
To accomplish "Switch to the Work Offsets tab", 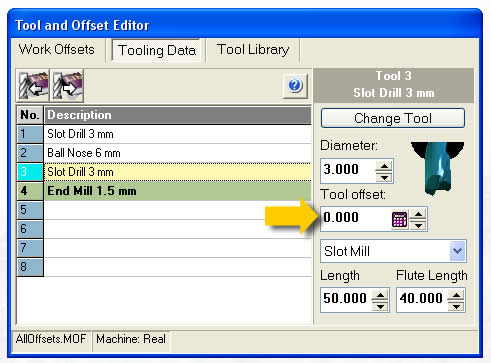I will coord(57,49).
